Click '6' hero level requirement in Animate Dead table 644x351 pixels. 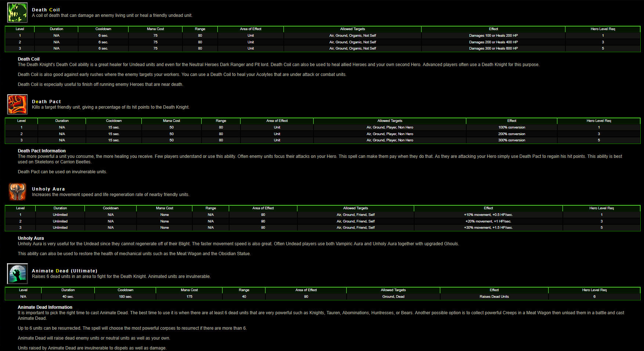(x=594, y=297)
